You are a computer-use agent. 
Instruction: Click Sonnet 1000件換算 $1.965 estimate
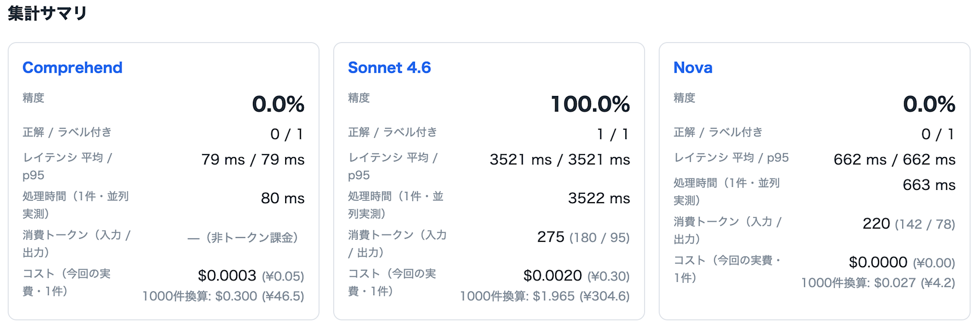click(544, 296)
